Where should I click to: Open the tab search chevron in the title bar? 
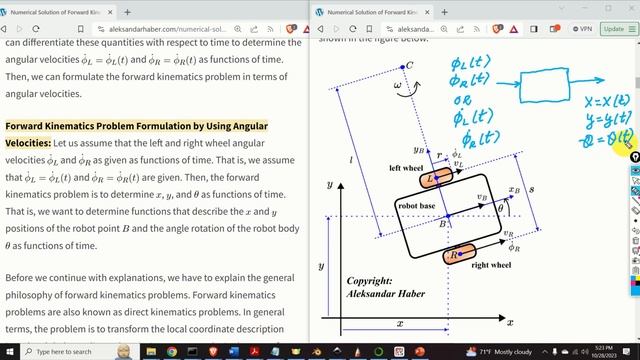(x=562, y=8)
